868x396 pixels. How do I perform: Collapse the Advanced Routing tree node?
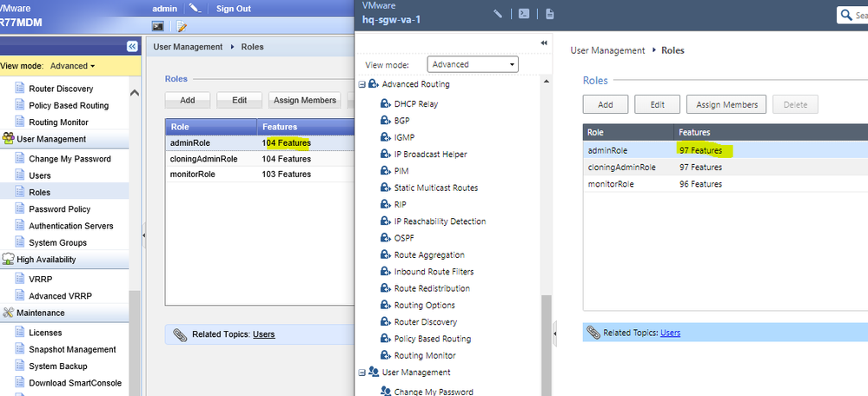(x=362, y=84)
